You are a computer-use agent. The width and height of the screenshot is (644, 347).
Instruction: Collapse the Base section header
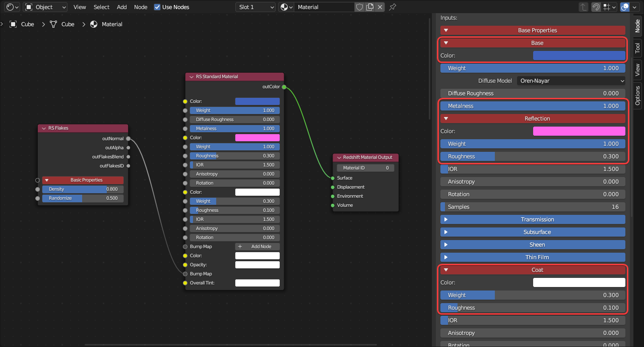(x=533, y=43)
